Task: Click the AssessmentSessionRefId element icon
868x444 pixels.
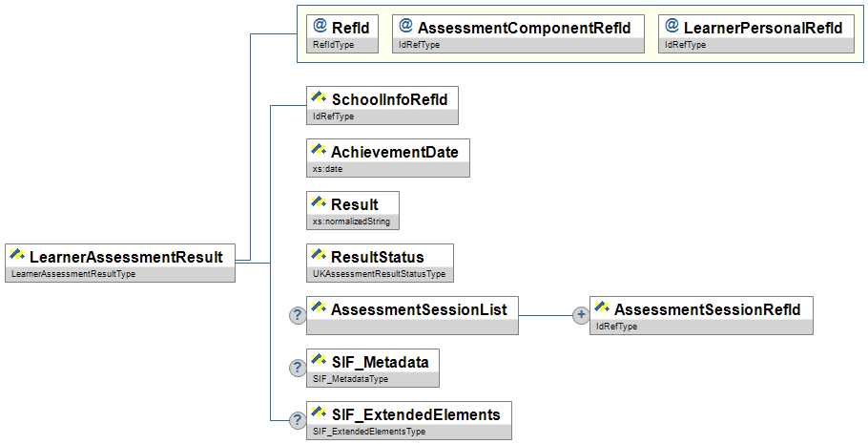Action: point(602,308)
